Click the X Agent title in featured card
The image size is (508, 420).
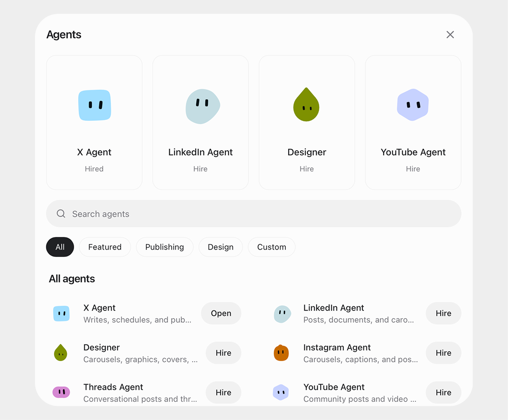point(94,152)
